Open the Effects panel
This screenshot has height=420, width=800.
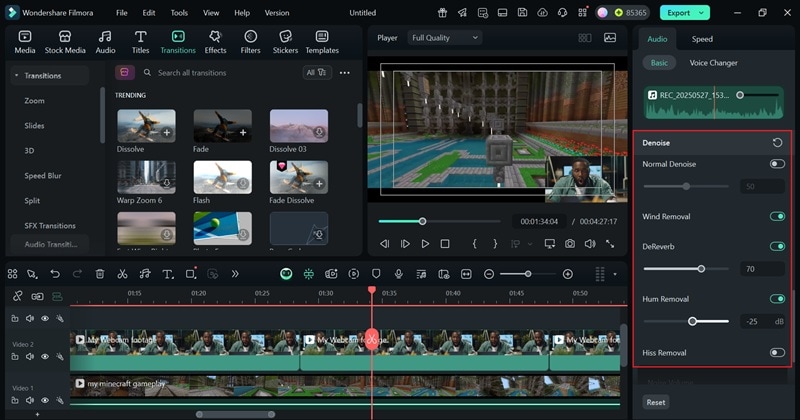(x=215, y=42)
